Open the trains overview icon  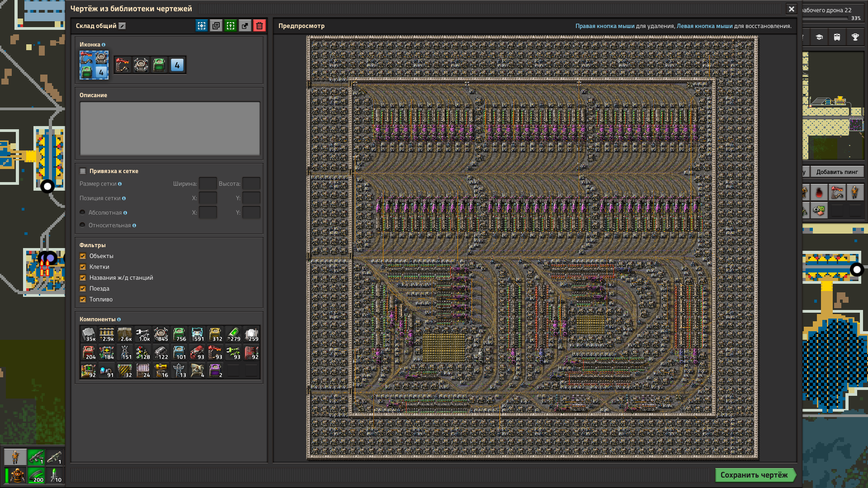pyautogui.click(x=837, y=37)
